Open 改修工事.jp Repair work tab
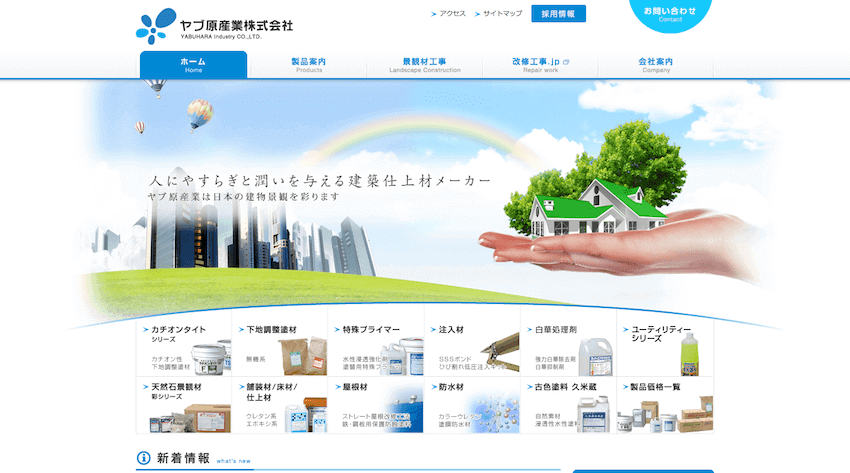 540,65
